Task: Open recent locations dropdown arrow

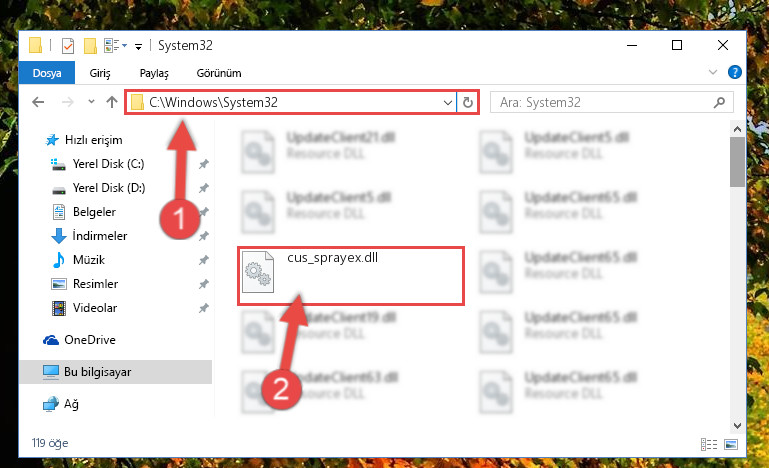Action: 91,102
